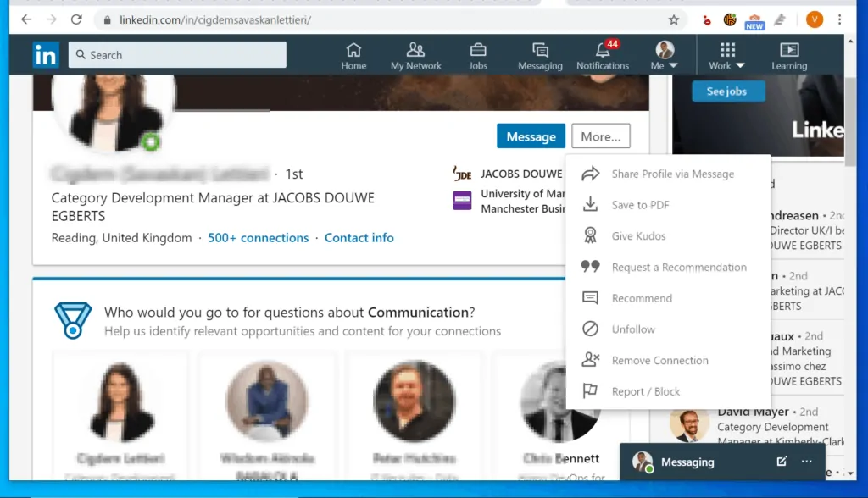Compose a new message icon in Messaging bar
The width and height of the screenshot is (868, 498).
tap(781, 462)
